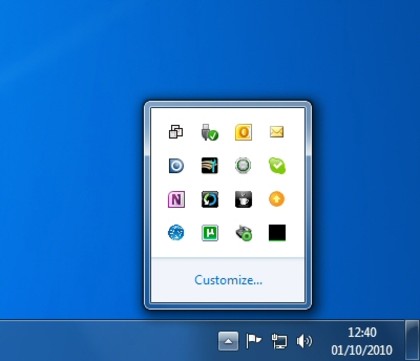Click the solid black square tray icon
Image resolution: width=420 pixels, height=361 pixels.
[x=277, y=233]
